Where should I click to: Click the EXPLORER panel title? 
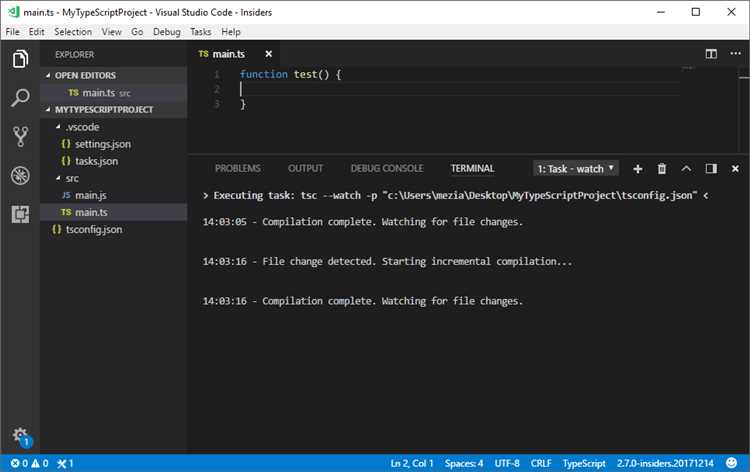pyautogui.click(x=75, y=55)
